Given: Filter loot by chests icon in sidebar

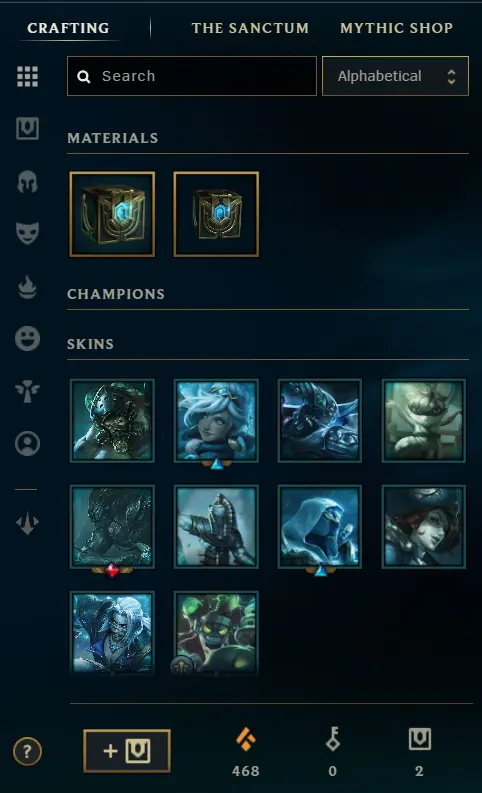Looking at the screenshot, I should [x=27, y=128].
